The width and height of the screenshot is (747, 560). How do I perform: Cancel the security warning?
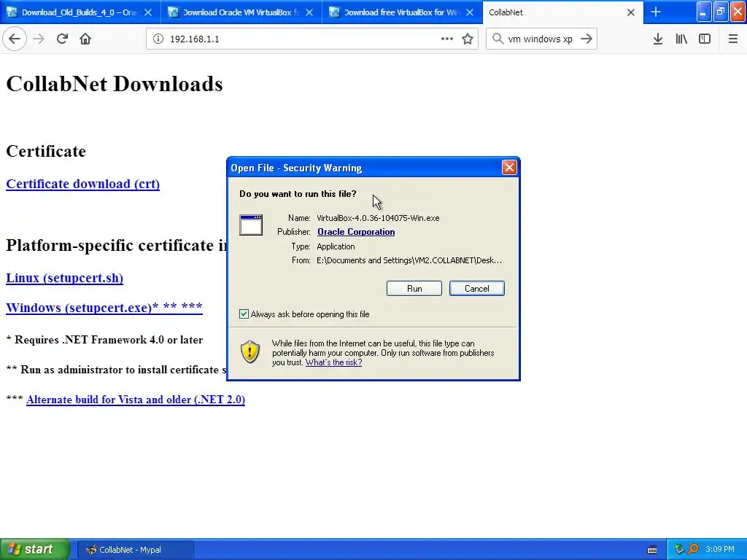click(476, 289)
